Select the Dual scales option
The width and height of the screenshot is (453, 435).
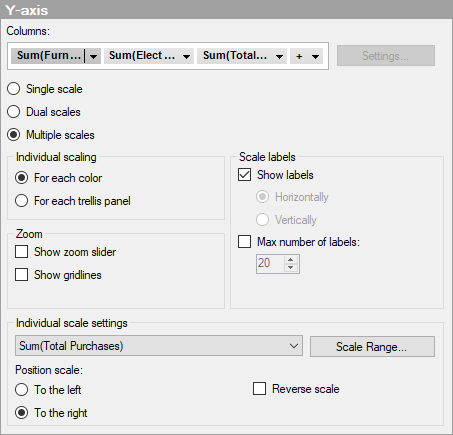[x=14, y=112]
